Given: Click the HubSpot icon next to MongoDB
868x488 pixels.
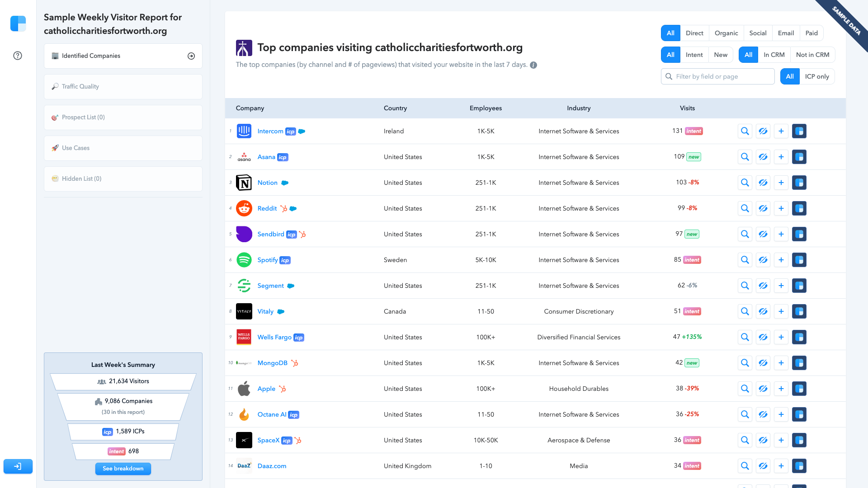Looking at the screenshot, I should (x=294, y=363).
